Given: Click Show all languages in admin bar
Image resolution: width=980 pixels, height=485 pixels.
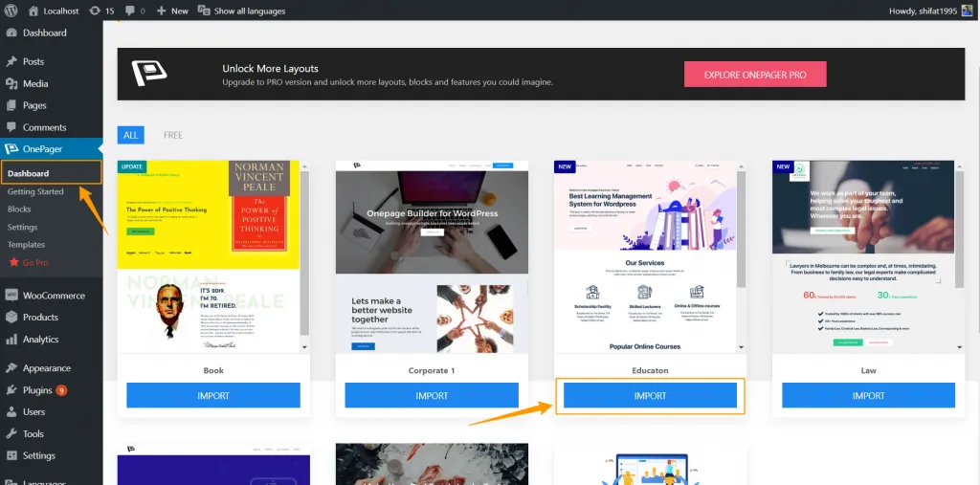Looking at the screenshot, I should click(x=241, y=11).
